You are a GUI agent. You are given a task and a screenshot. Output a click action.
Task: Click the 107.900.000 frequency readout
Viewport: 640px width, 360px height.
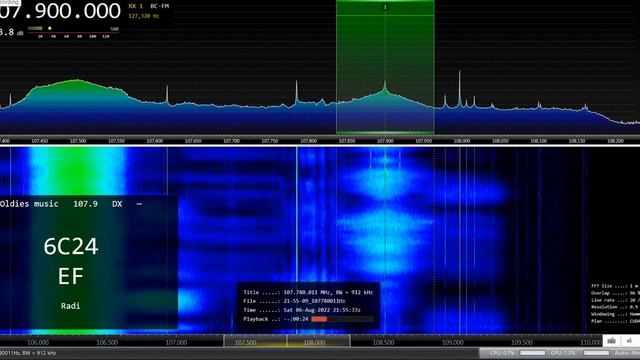60,11
